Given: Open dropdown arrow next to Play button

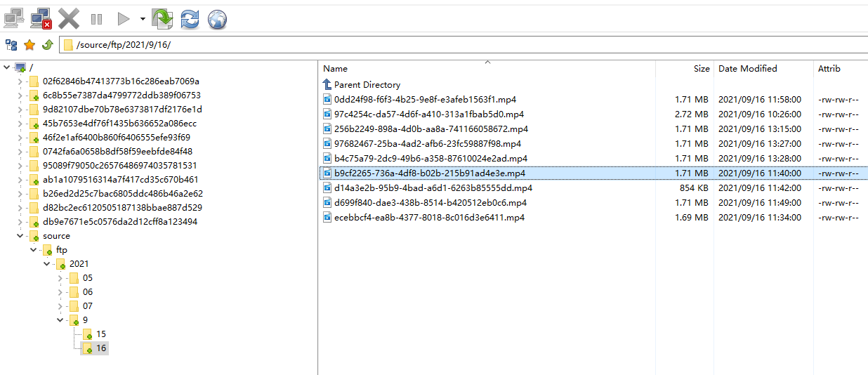Looking at the screenshot, I should point(143,19).
